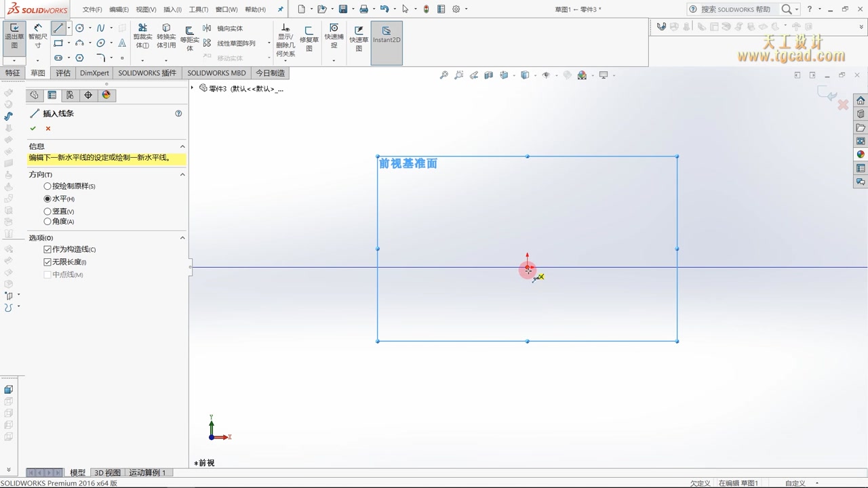The image size is (868, 488).
Task: Switch to the 3D 视图 bottom tab
Action: (107, 472)
